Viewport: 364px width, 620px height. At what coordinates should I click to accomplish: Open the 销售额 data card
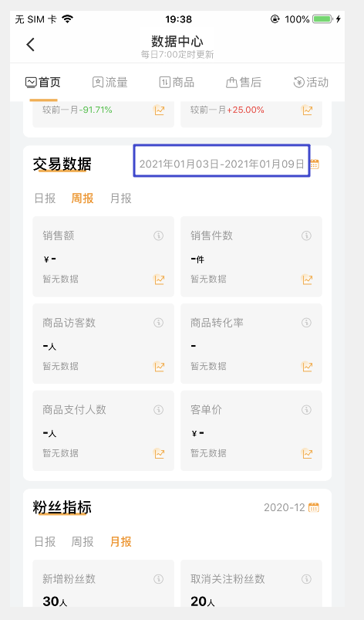[103, 256]
